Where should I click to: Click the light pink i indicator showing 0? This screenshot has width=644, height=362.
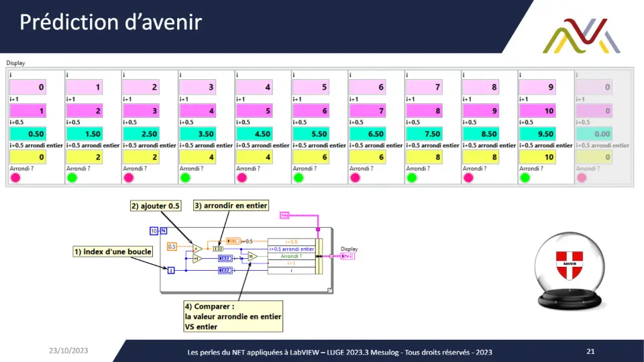(x=28, y=87)
